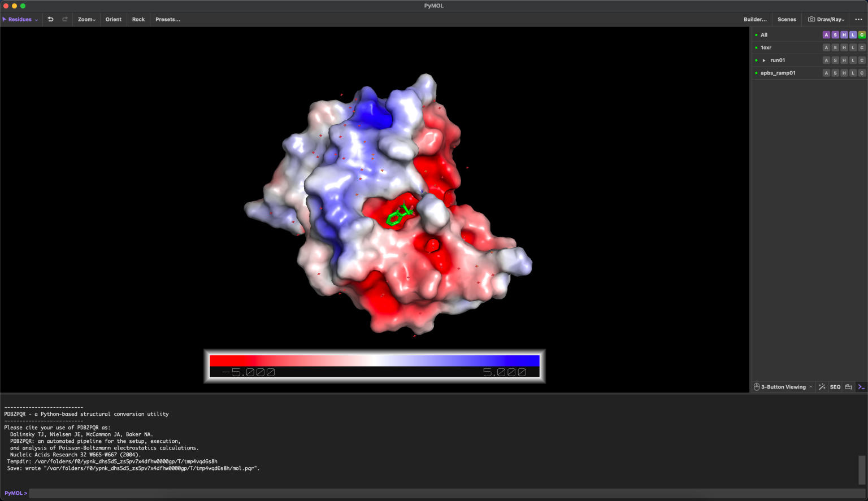Toggle the command line prompt icon
This screenshot has width=868, height=501.
coord(861,387)
